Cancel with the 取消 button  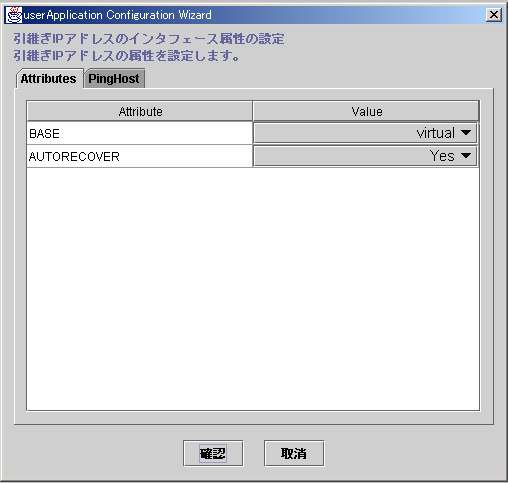(294, 453)
